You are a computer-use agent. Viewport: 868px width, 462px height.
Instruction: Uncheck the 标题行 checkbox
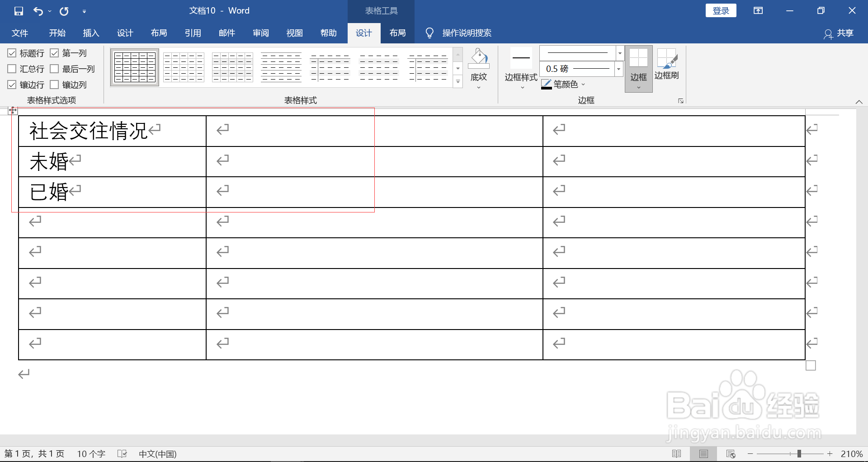pyautogui.click(x=12, y=53)
